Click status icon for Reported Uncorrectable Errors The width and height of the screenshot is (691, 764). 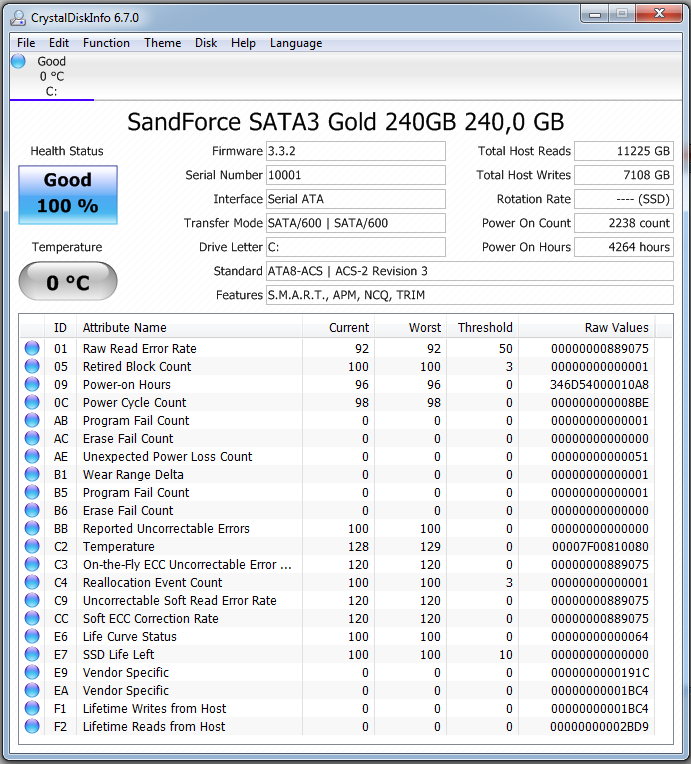[32, 529]
